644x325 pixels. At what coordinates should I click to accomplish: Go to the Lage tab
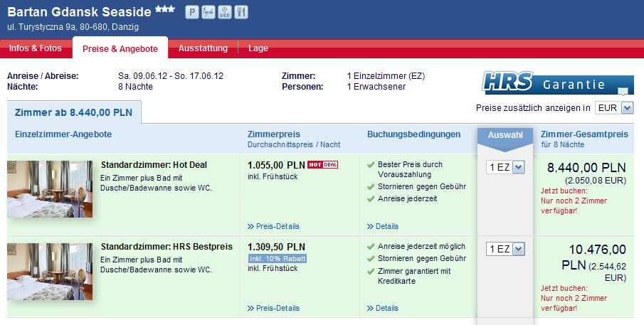pyautogui.click(x=258, y=48)
